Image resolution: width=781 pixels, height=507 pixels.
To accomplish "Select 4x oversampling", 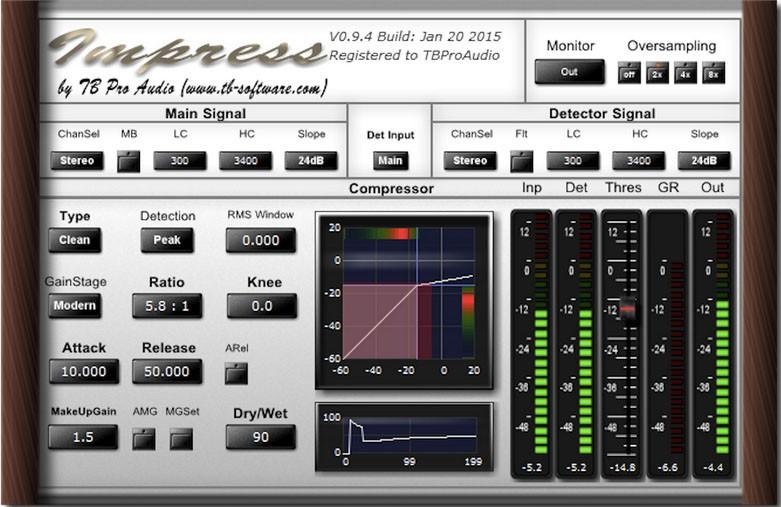I will (x=685, y=73).
